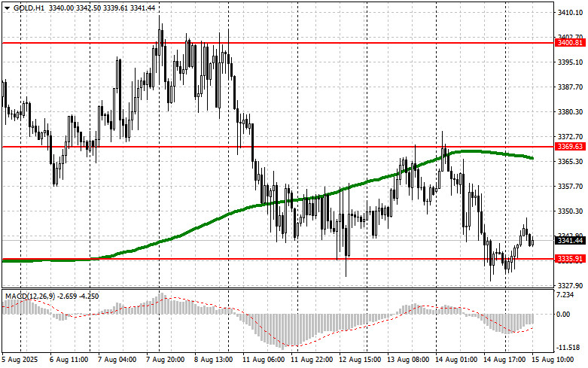This screenshot has width=588, height=368.
Task: Click the 7.234 MACD scale value
Action: (x=565, y=295)
